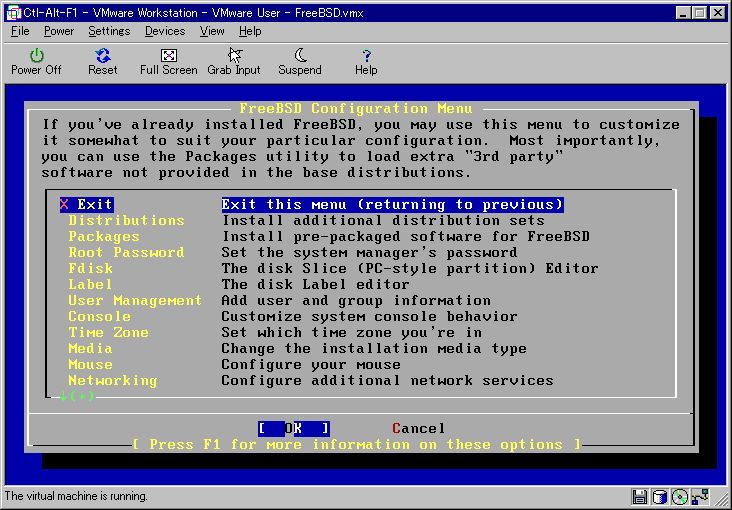
Task: Select the Networking entry
Action: (x=113, y=380)
